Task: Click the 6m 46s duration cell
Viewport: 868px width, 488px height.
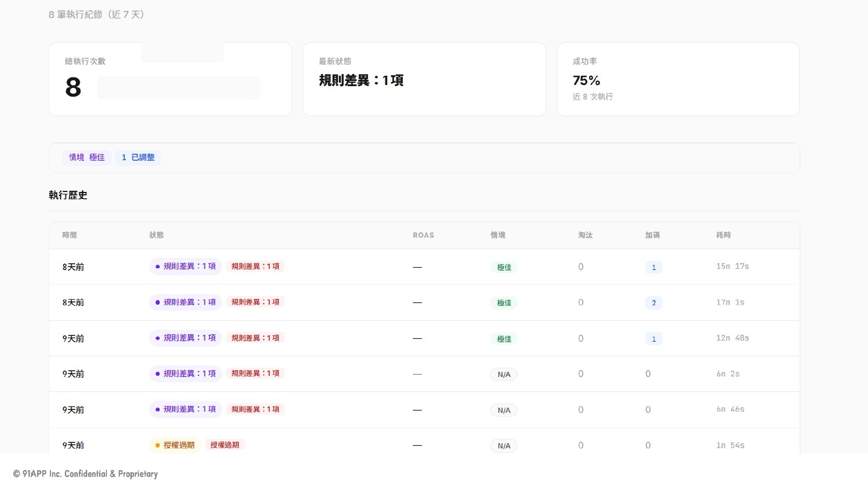Action: [x=730, y=409]
